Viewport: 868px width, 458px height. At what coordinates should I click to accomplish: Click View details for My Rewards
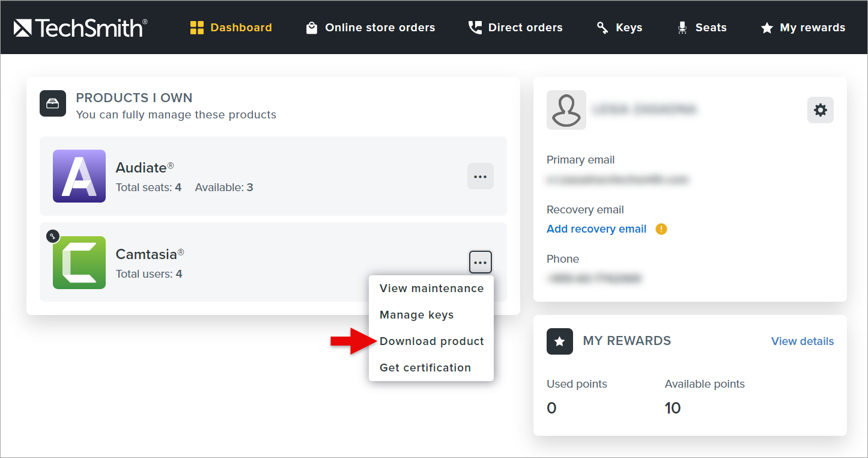[x=802, y=341]
